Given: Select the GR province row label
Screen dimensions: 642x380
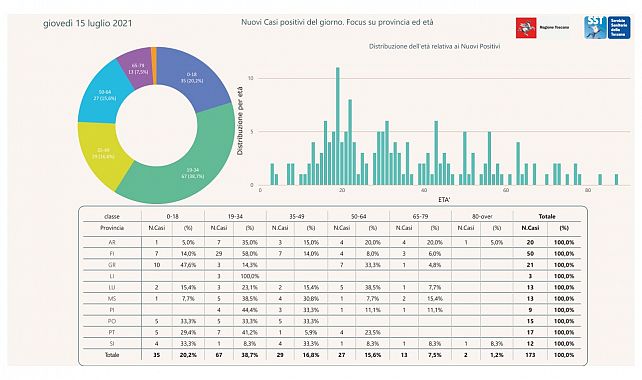Looking at the screenshot, I should 112,265.
